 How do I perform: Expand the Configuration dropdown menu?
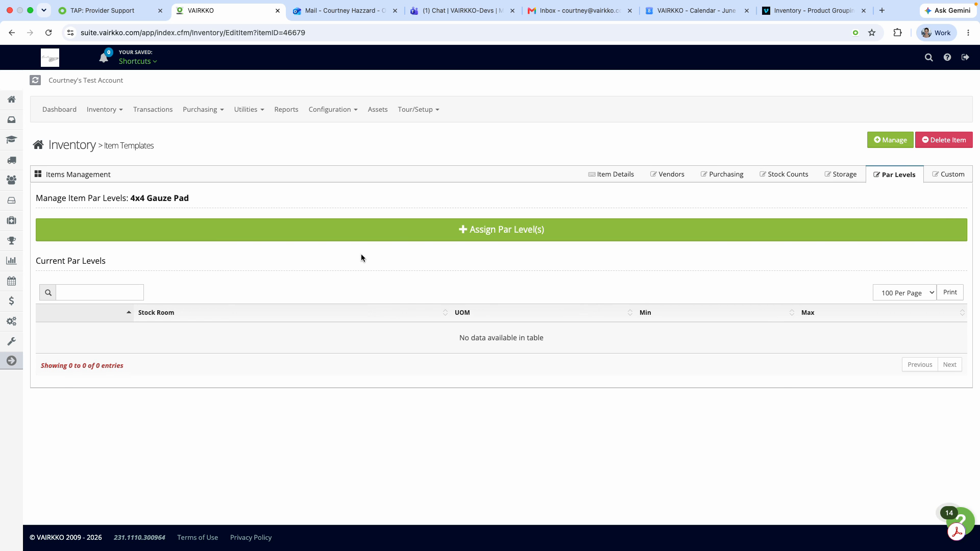tap(333, 110)
